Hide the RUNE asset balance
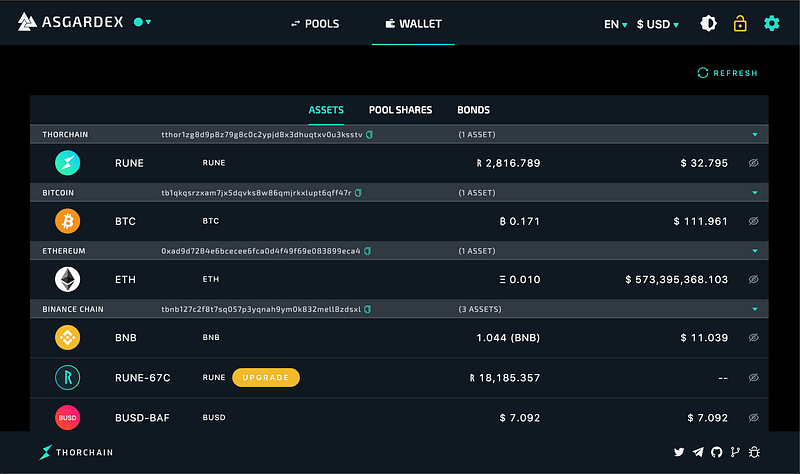Screen dimensions: 800x474 click(x=754, y=163)
